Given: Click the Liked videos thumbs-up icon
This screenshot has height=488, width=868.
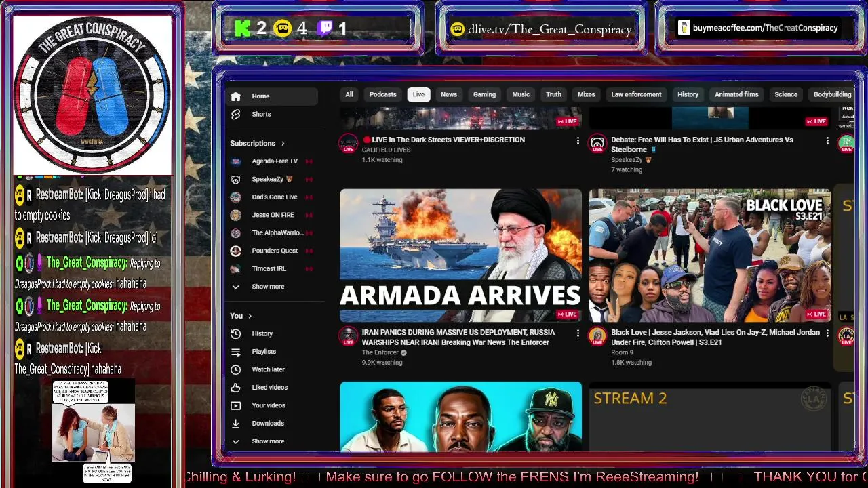Looking at the screenshot, I should tap(235, 388).
